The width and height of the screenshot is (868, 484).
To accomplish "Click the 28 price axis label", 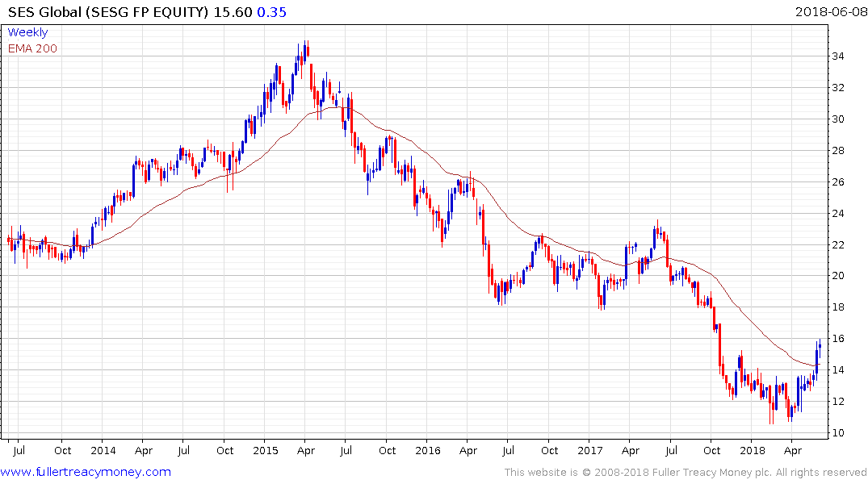I will 837,151.
